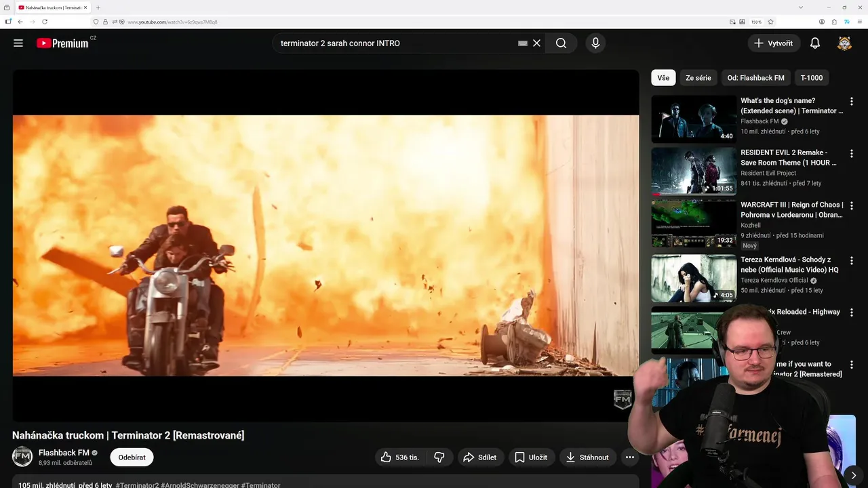
Task: Toggle picture-in-picture icon in address bar
Action: click(732, 22)
